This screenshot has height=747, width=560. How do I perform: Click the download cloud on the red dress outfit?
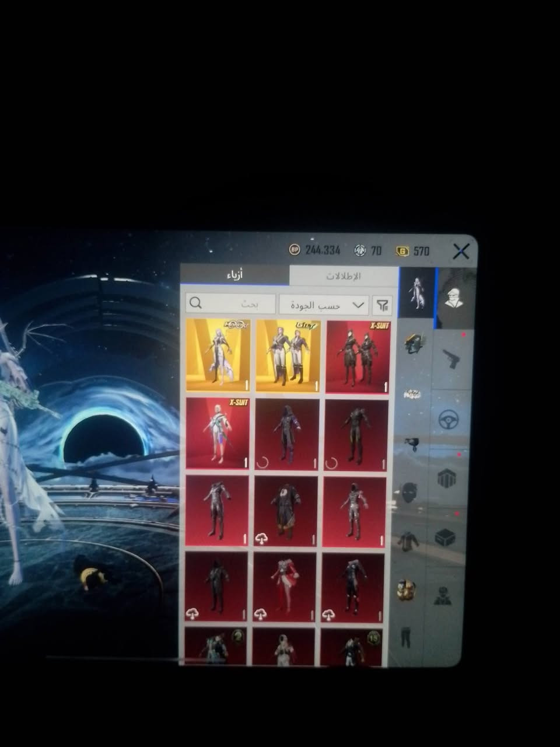261,614
